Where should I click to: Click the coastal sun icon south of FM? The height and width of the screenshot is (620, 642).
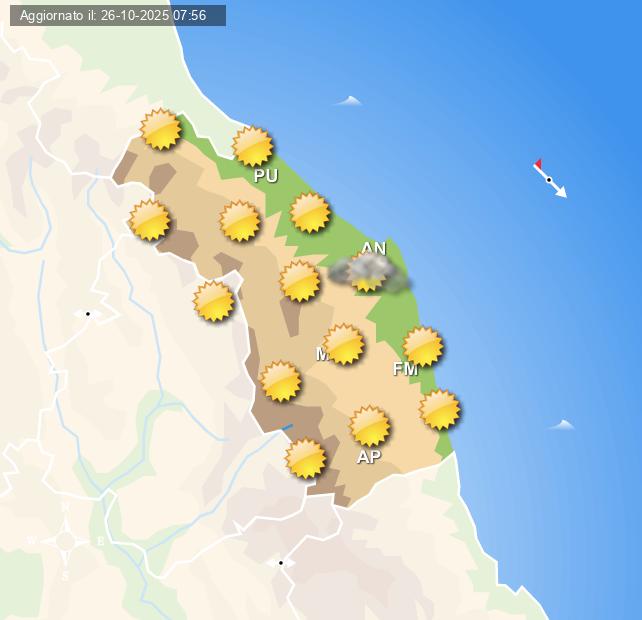pos(440,409)
